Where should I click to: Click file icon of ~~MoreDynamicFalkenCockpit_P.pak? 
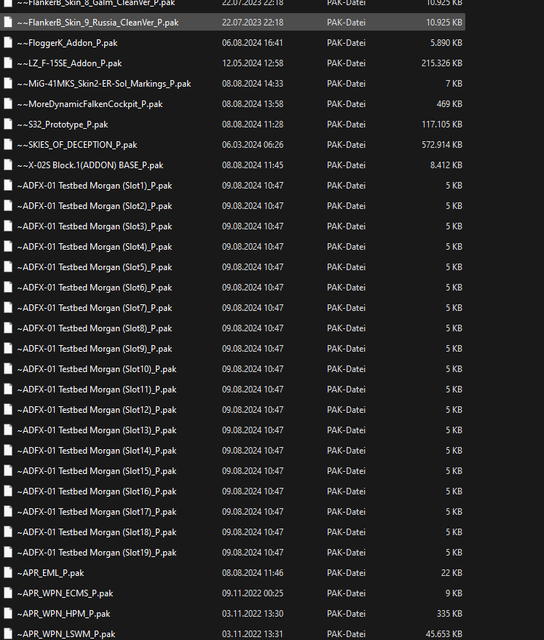(x=8, y=104)
